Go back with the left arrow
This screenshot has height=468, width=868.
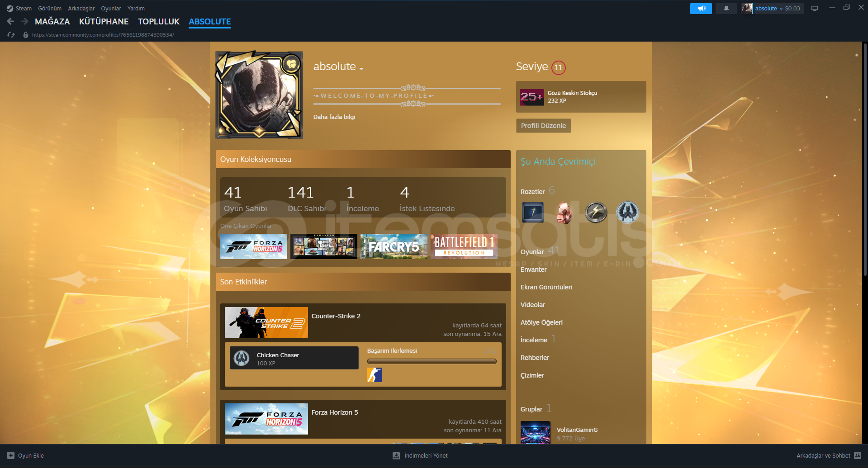tap(10, 21)
